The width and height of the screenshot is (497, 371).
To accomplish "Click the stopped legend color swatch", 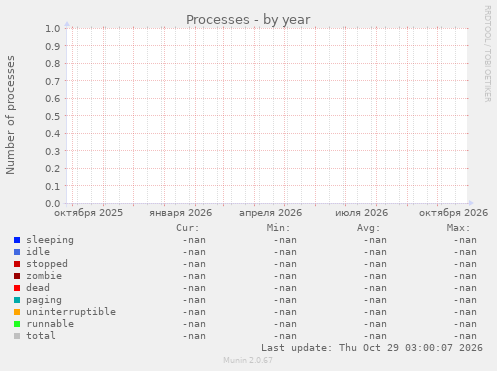I will click(17, 264).
